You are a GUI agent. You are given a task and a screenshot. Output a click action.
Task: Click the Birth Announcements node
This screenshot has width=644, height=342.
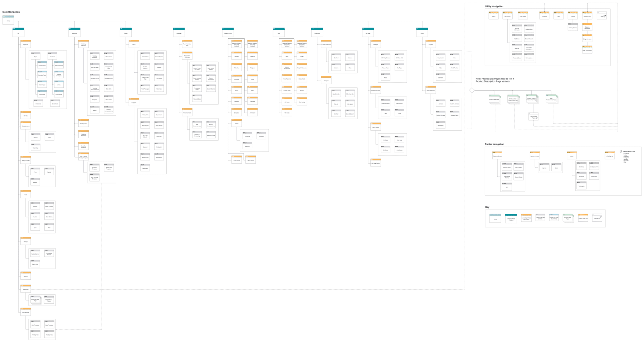197,125
